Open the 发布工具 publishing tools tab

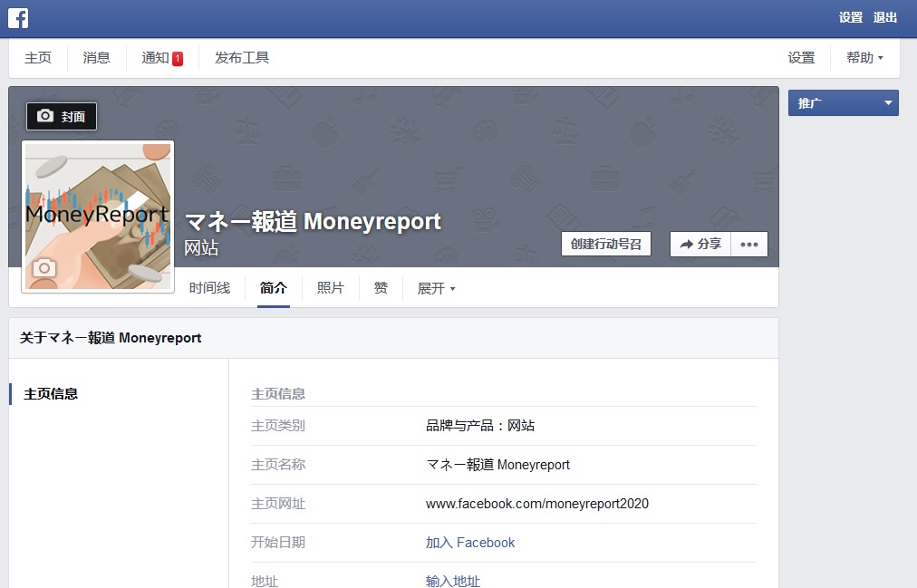[x=242, y=58]
